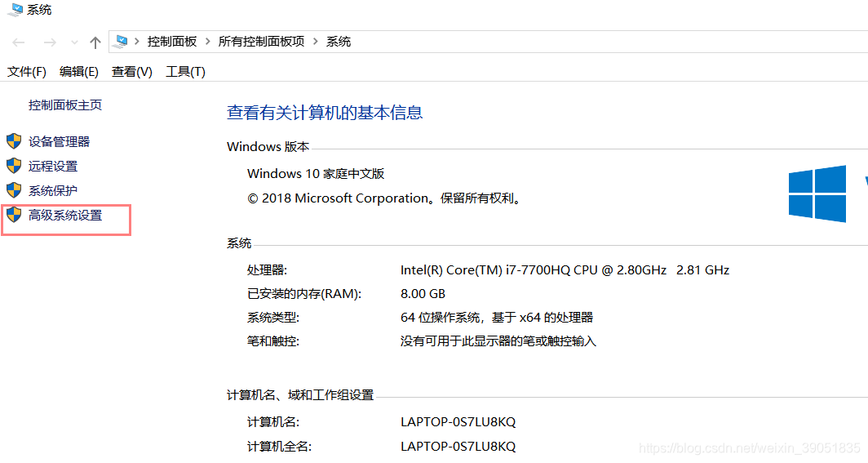Click the 计算机名 value LAPTOP-0S7LU8KQ

tap(458, 422)
